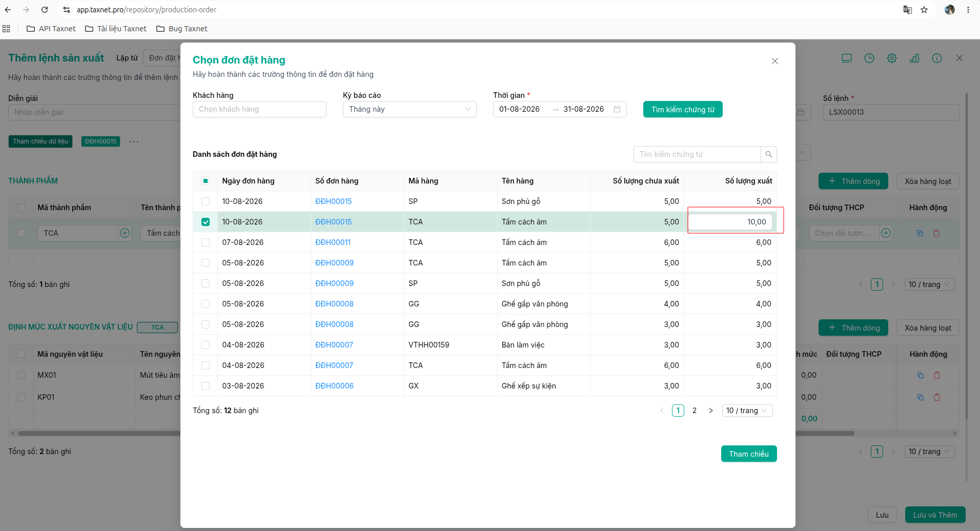Go to page 2 of the order list
The image size is (980, 531).
[x=695, y=411]
